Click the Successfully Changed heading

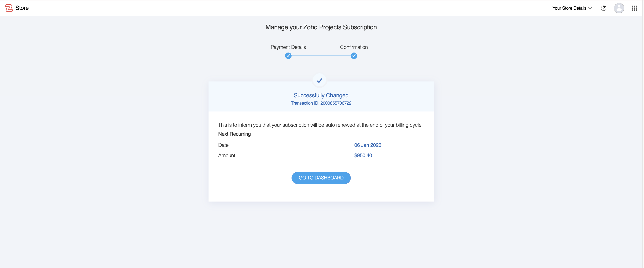(x=321, y=95)
